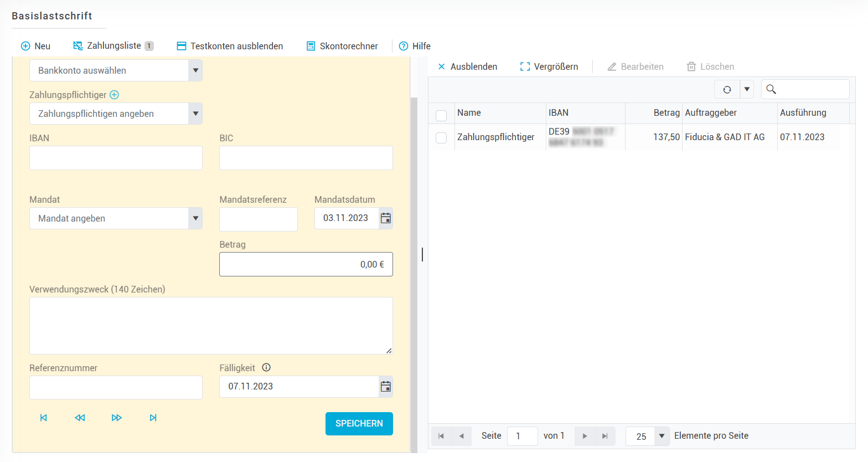The height and width of the screenshot is (462, 868).
Task: Open the Zahlungsliste toolbar item
Action: point(113,46)
